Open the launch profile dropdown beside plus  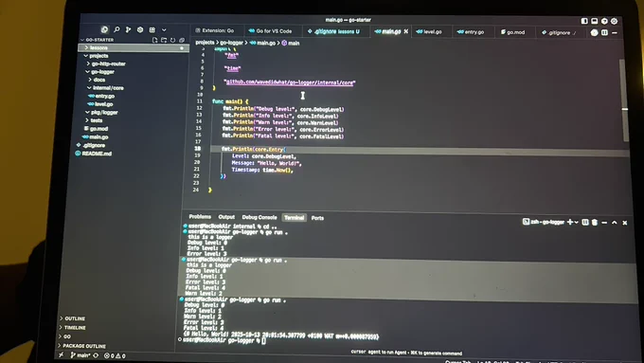pos(576,223)
